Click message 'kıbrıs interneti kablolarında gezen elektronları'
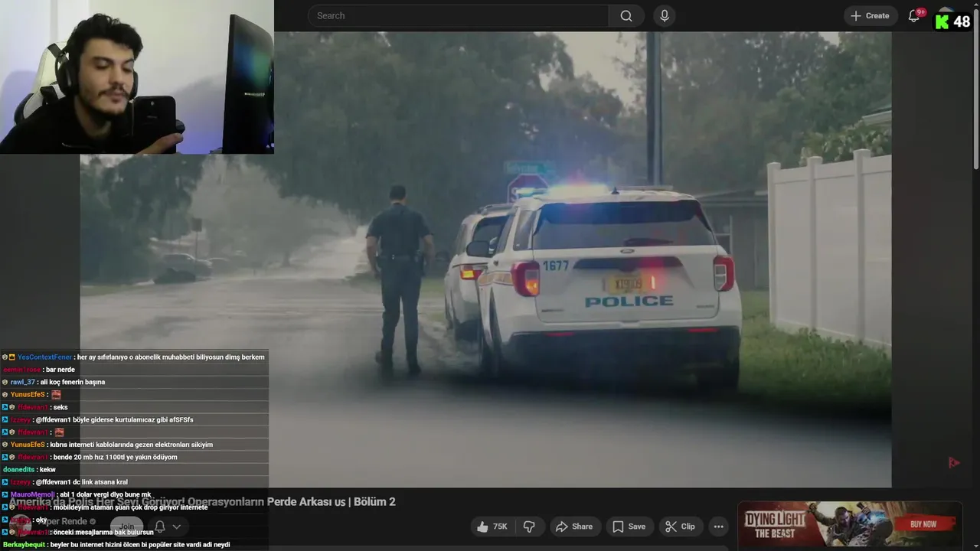The width and height of the screenshot is (980, 551). tap(131, 445)
